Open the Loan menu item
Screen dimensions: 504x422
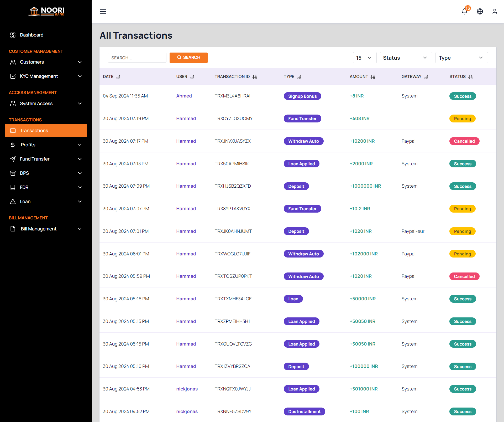[46, 202]
